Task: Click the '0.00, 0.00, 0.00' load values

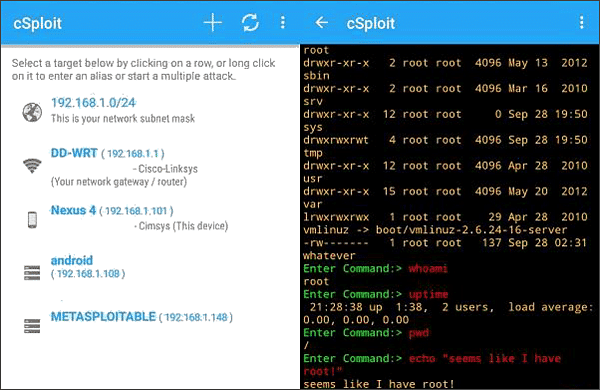Action: pos(356,320)
